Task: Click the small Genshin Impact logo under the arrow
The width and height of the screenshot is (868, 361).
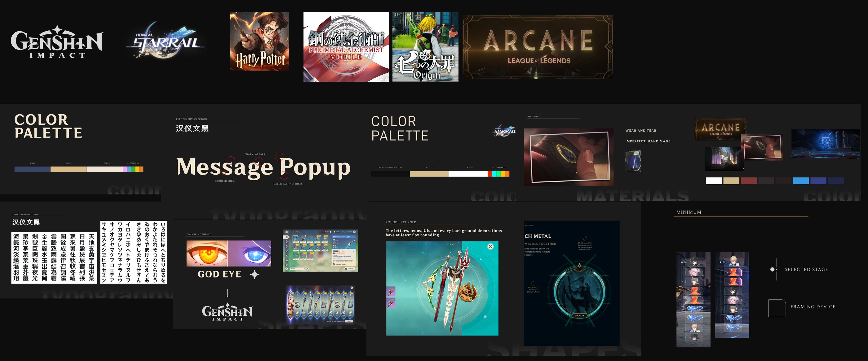Action: pos(228,312)
